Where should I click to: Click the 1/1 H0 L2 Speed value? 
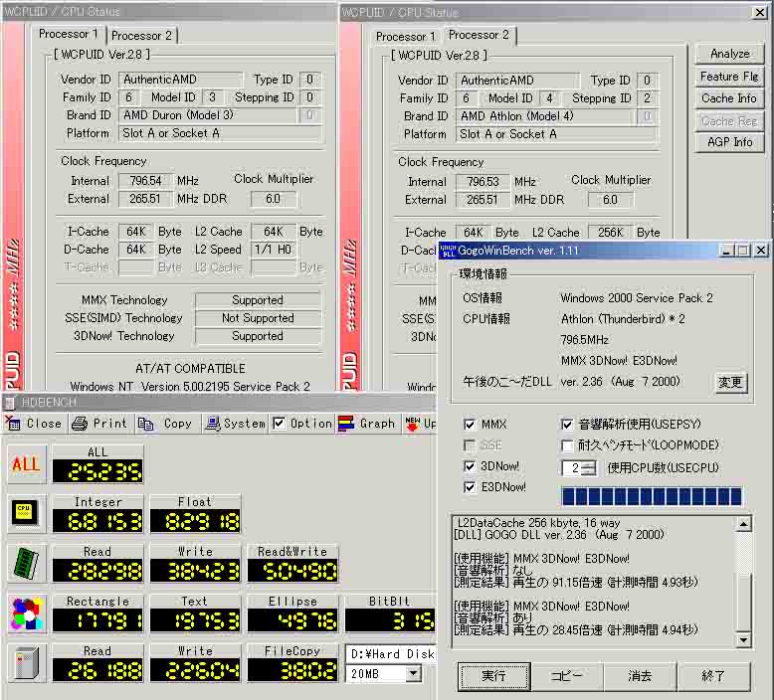(x=273, y=250)
